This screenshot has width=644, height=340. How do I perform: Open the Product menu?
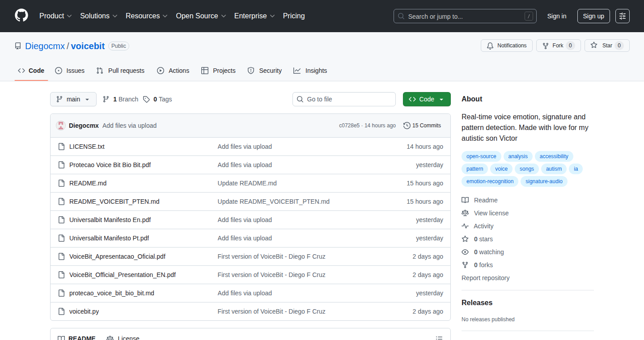coord(55,16)
